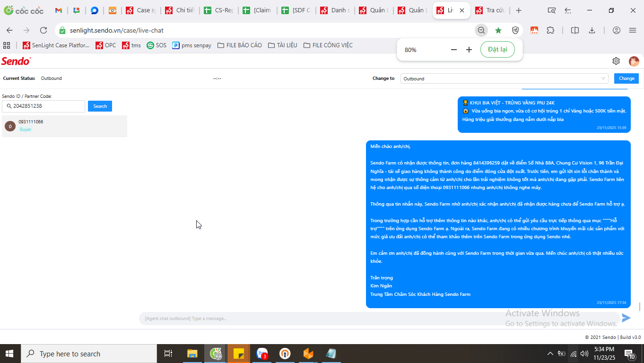Select buyer conversation 0931111066
The width and height of the screenshot is (644, 363).
tap(64, 126)
